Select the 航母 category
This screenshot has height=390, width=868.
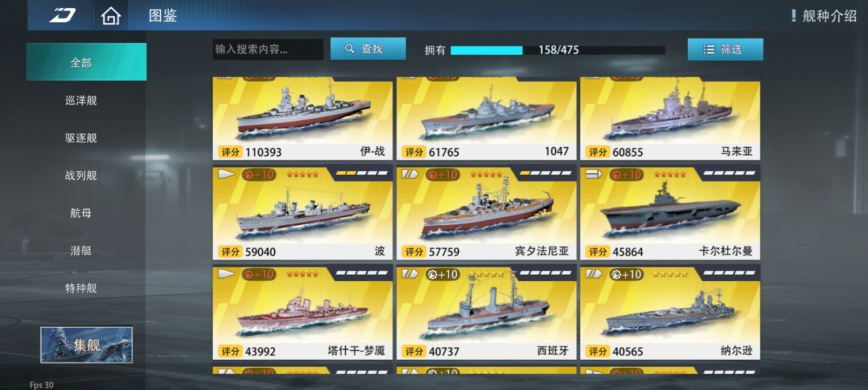(81, 213)
